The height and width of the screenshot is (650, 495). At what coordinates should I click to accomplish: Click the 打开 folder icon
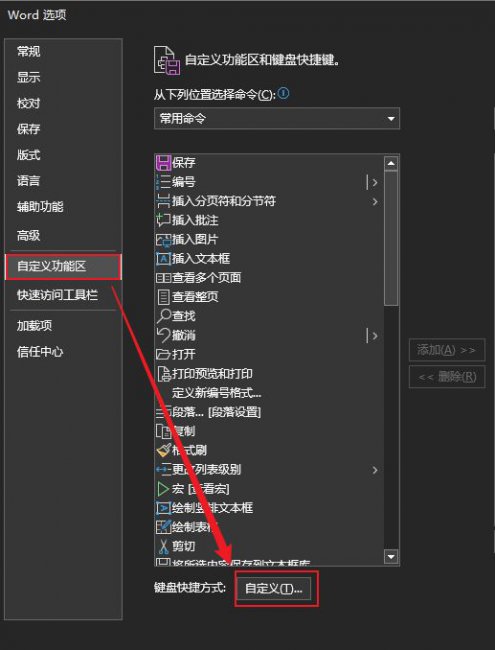163,354
